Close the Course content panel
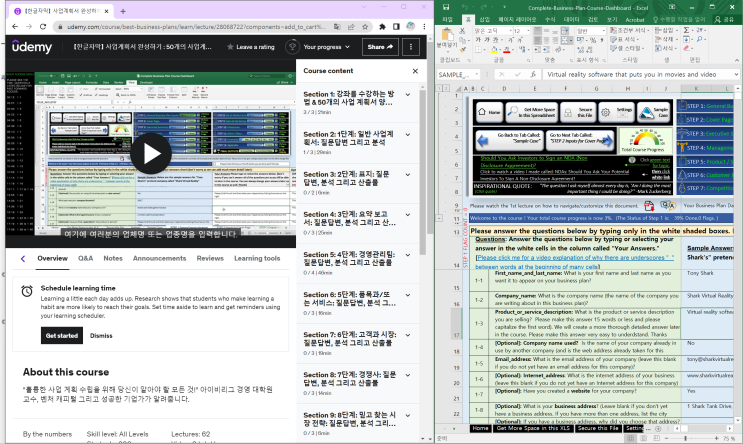Screen dimensions: 743x444 415,71
